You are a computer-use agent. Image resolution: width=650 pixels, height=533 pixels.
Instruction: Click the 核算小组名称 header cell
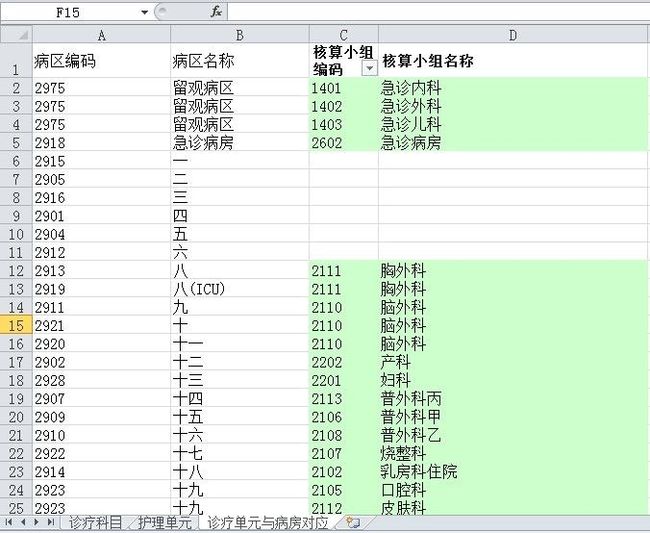tap(513, 61)
